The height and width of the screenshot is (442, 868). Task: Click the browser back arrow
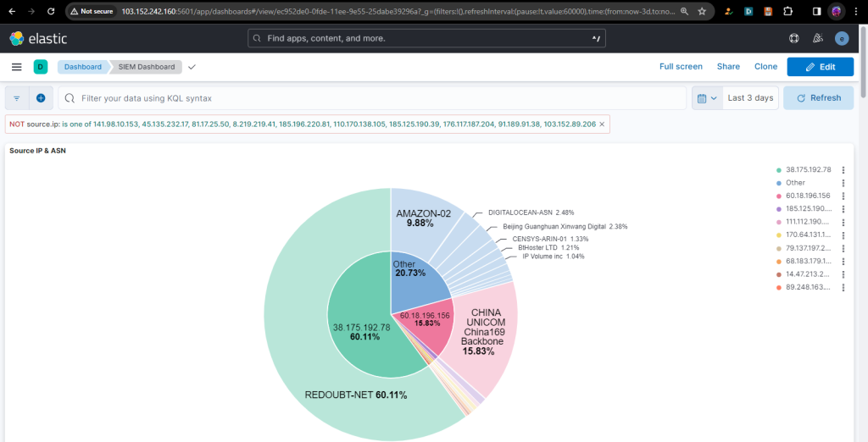[12, 11]
